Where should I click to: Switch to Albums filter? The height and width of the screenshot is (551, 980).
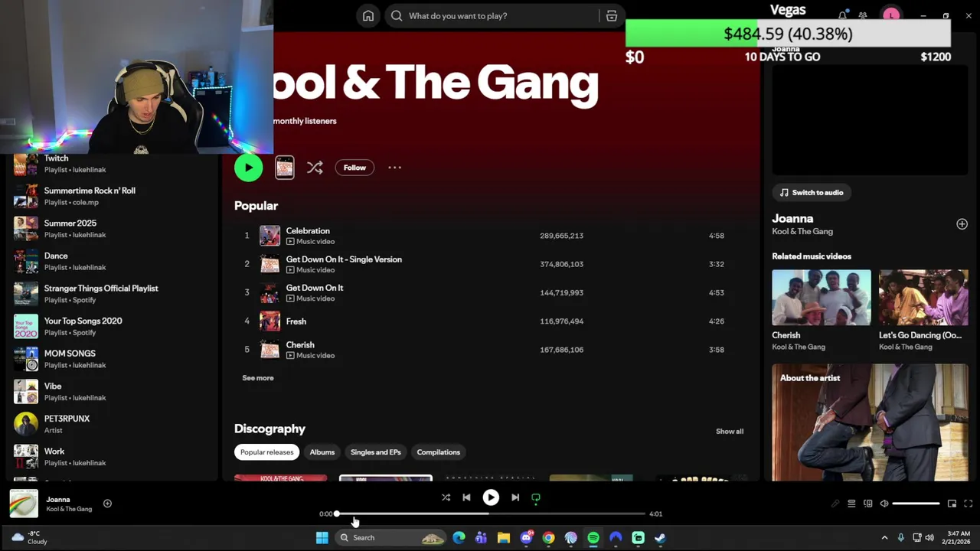coord(322,452)
